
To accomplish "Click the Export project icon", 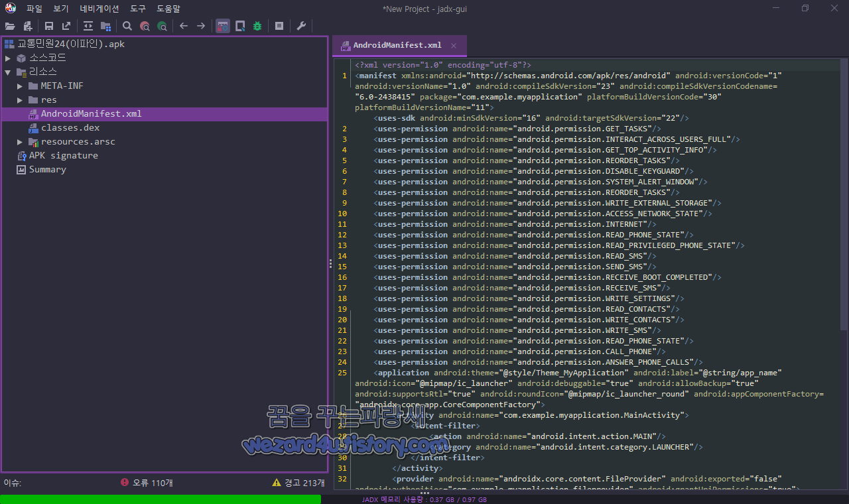I will point(66,26).
